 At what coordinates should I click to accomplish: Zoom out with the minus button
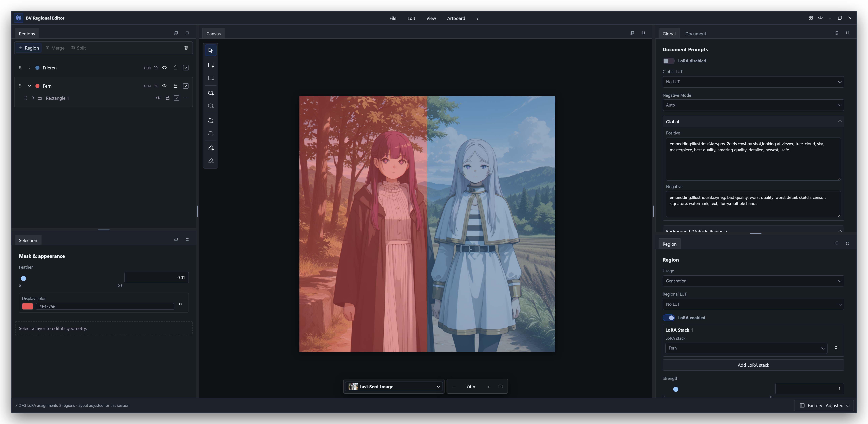[454, 387]
